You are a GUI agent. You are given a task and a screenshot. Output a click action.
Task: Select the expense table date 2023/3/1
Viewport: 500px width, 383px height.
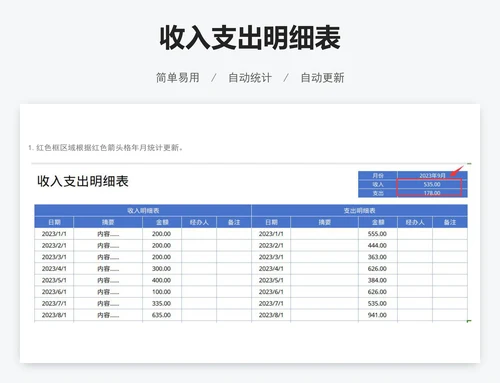coord(271,257)
